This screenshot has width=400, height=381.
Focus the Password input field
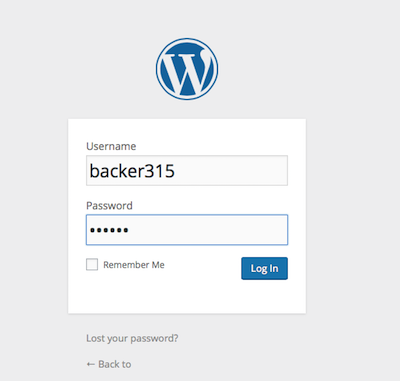pos(187,230)
